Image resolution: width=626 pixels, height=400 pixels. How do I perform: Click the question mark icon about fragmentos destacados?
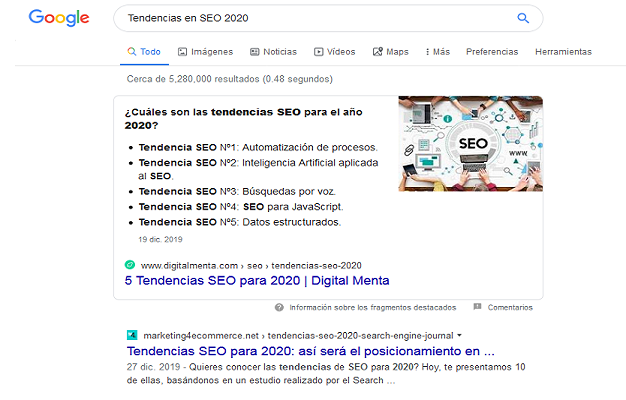pos(280,307)
